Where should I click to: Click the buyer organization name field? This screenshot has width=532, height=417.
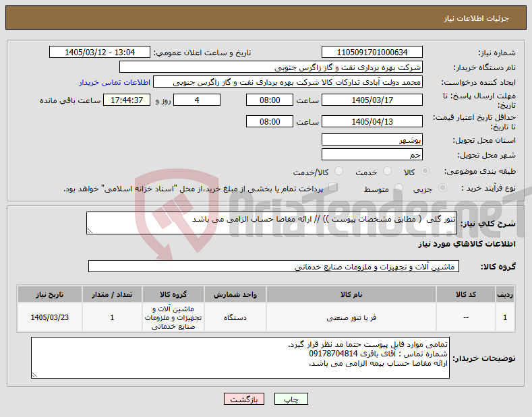coord(271,67)
